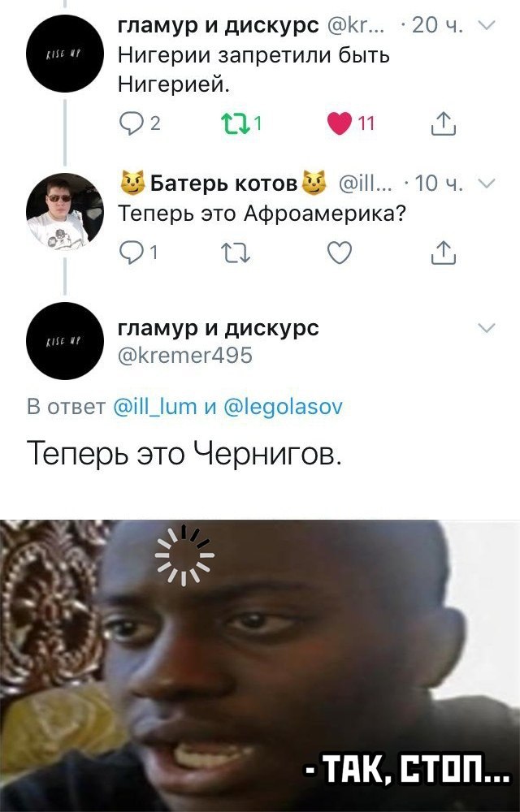This screenshot has width=520, height=812.
Task: Open the @legolasov mention link
Action: click(284, 407)
